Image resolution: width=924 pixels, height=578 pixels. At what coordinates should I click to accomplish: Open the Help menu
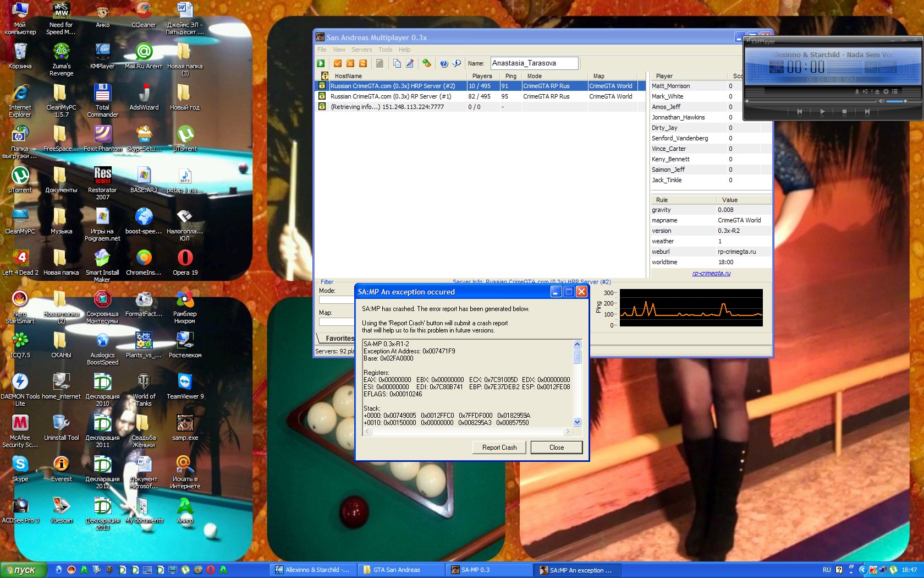point(405,50)
